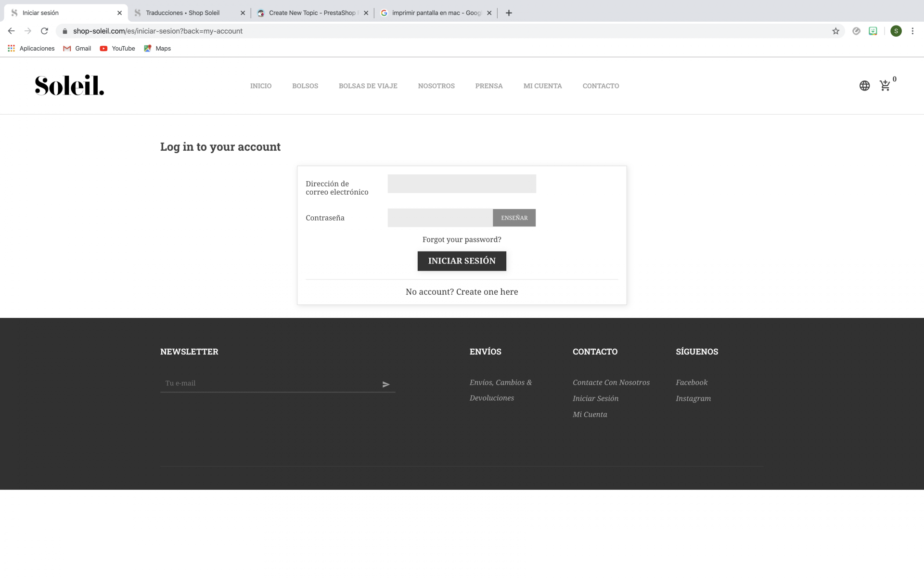Viewport: 924px width, 578px height.
Task: Switch to Create New Topic tab
Action: (312, 13)
